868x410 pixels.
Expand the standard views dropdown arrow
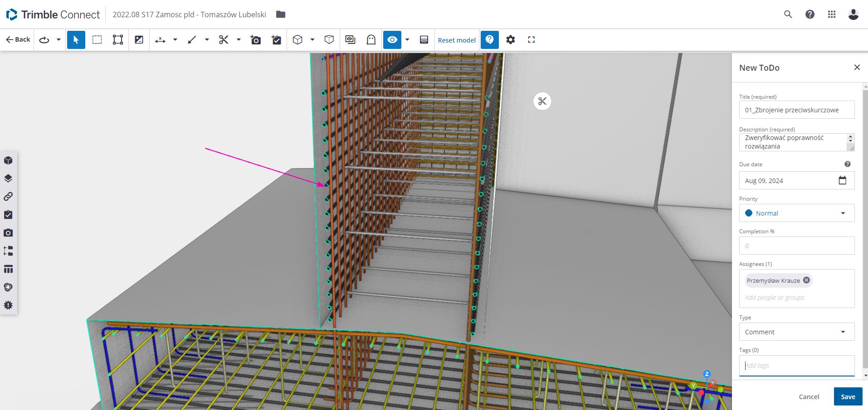(x=312, y=40)
